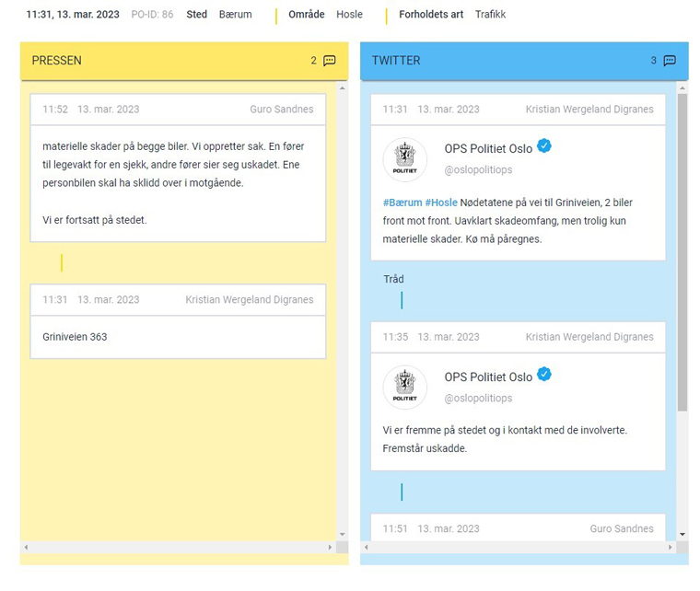700x591 pixels.
Task: Click author Guro Sandnes on 11:52 entry
Action: tap(282, 110)
